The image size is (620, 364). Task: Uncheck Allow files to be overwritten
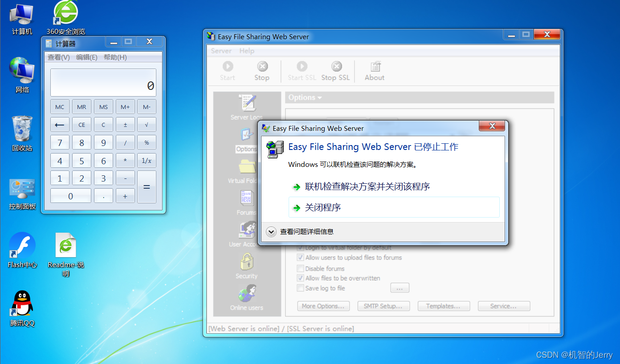[301, 278]
